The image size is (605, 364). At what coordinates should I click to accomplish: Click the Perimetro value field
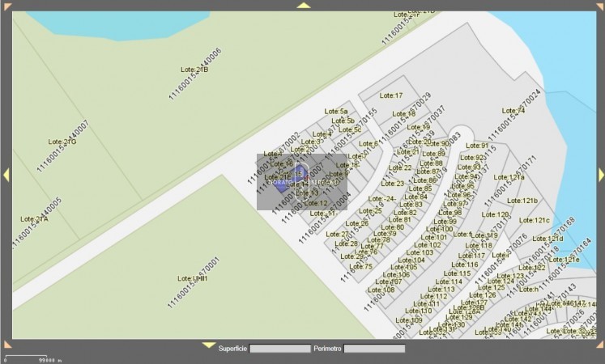[374, 349]
